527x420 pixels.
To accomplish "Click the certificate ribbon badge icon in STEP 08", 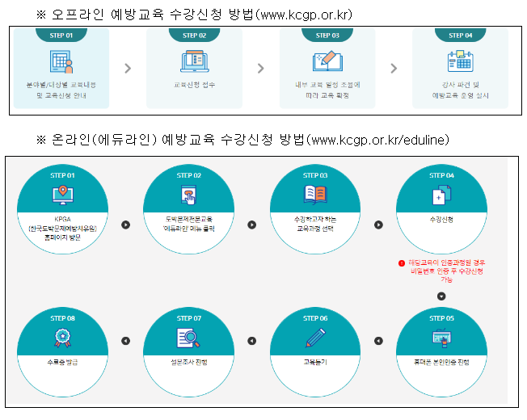I will [62, 338].
